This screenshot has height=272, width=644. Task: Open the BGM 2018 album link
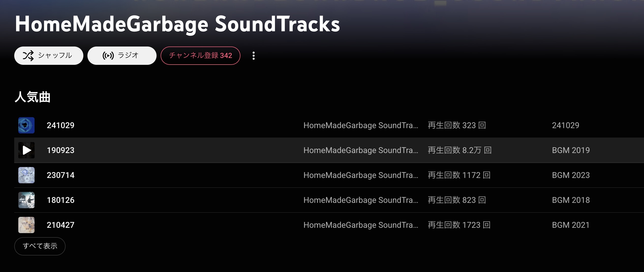(x=571, y=200)
